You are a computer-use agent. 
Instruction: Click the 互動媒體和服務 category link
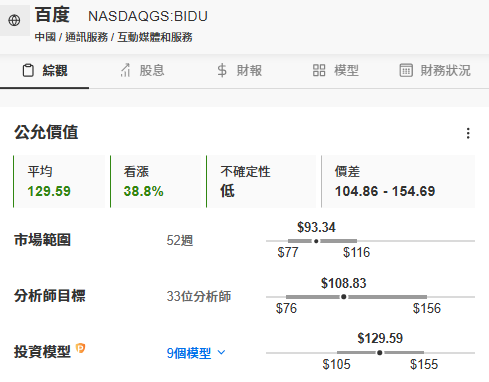coord(155,37)
